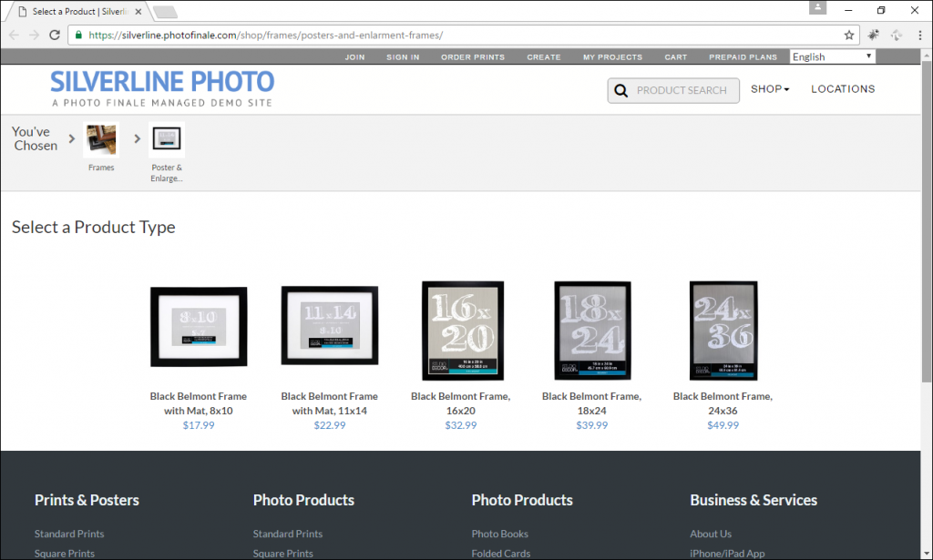The width and height of the screenshot is (933, 560).
Task: Open Black Belmont Frame with Mat, 8x10 link
Action: coord(198,403)
